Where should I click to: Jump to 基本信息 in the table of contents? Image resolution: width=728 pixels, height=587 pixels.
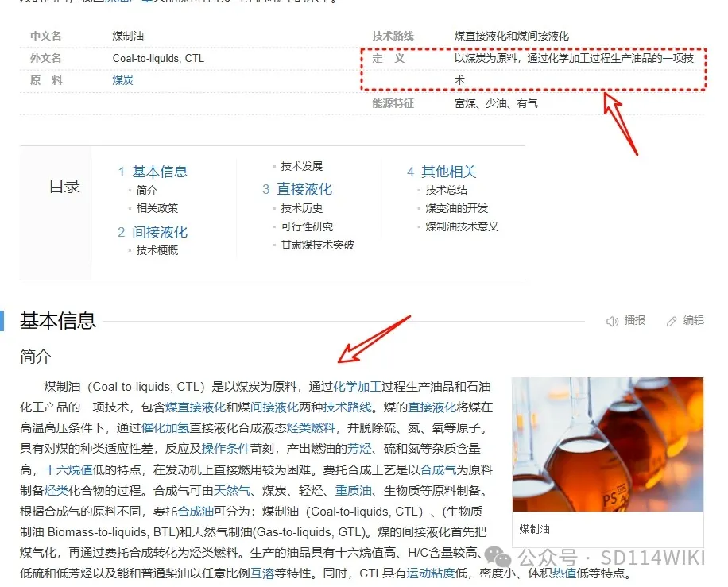coord(160,172)
